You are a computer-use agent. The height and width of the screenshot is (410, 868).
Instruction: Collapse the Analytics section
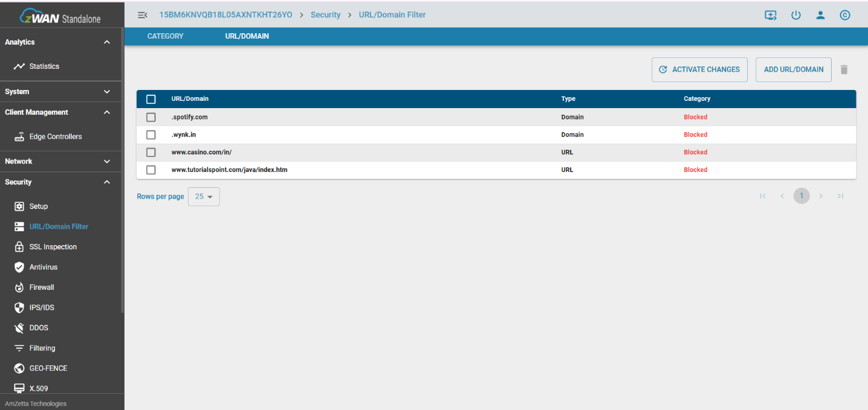pos(107,42)
